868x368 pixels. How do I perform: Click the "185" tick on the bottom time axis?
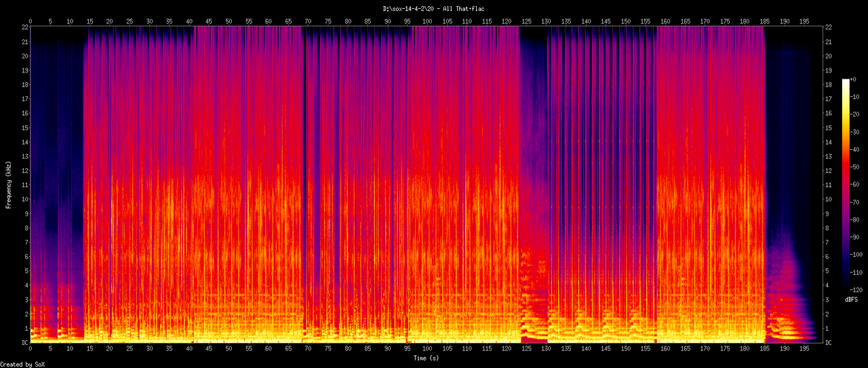tap(765, 350)
